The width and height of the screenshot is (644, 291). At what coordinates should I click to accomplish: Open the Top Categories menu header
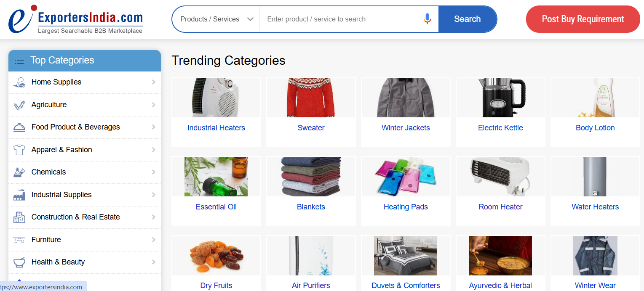pyautogui.click(x=84, y=61)
